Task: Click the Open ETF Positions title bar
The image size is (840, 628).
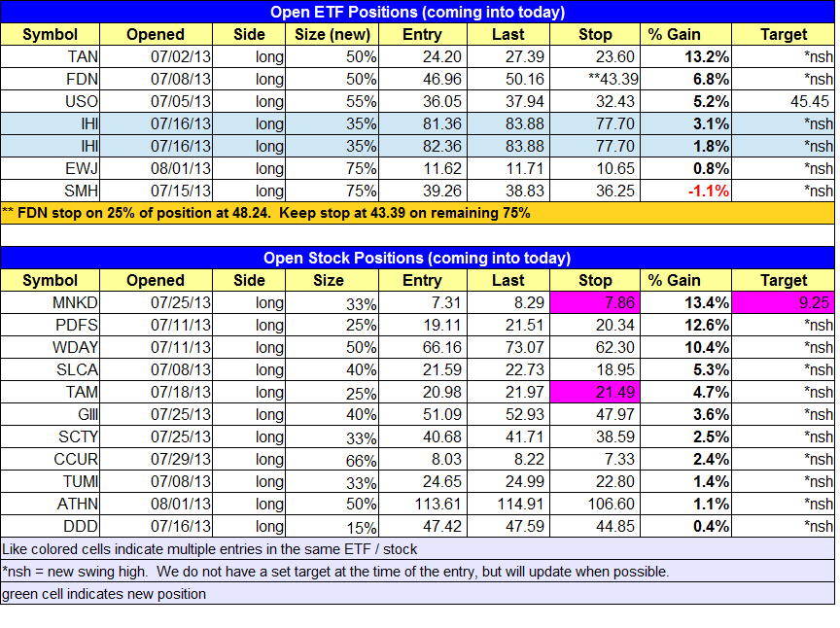Action: (x=417, y=13)
